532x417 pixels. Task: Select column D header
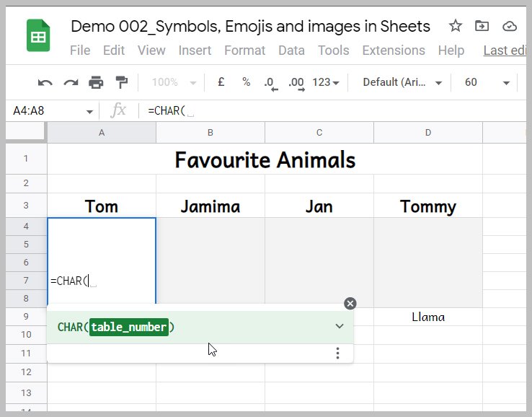[x=428, y=133]
